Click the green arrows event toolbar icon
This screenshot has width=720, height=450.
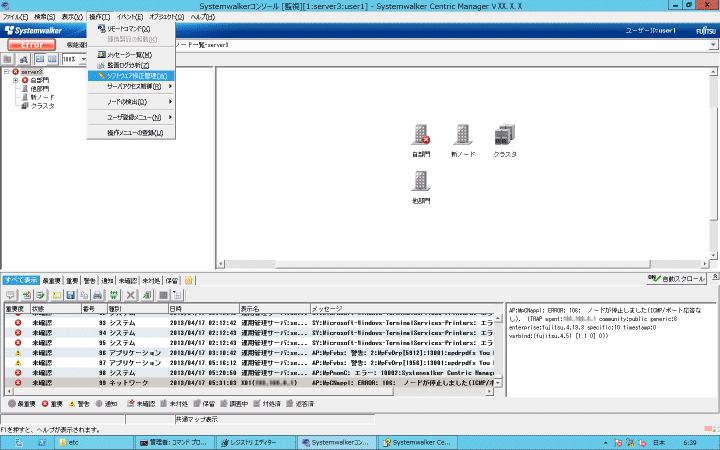tap(114, 295)
